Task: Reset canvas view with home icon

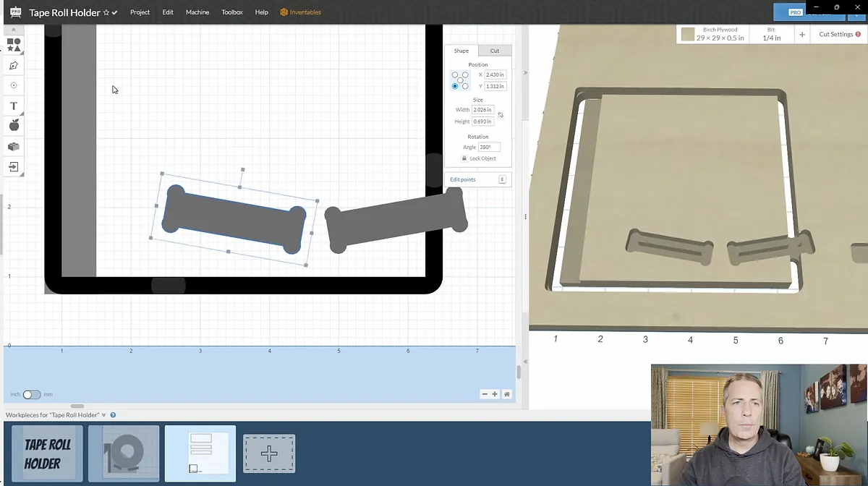Action: click(507, 394)
